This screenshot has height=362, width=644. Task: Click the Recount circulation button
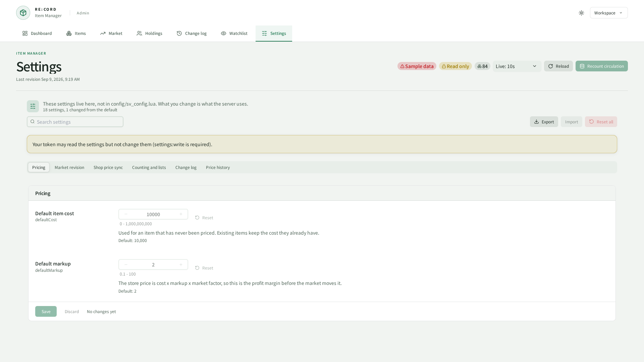[x=602, y=66]
